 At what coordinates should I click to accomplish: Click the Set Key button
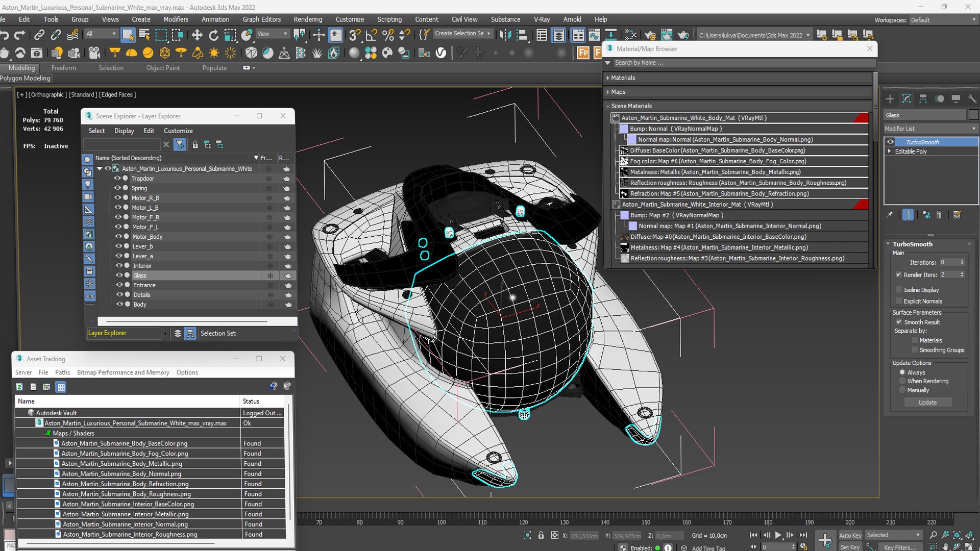pyautogui.click(x=850, y=547)
